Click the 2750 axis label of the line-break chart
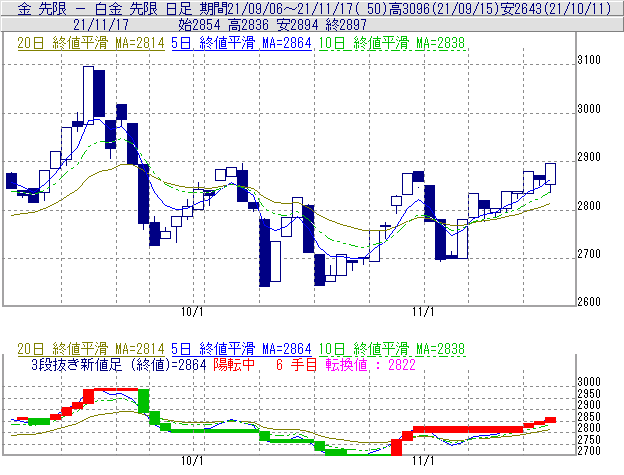 [x=589, y=440]
